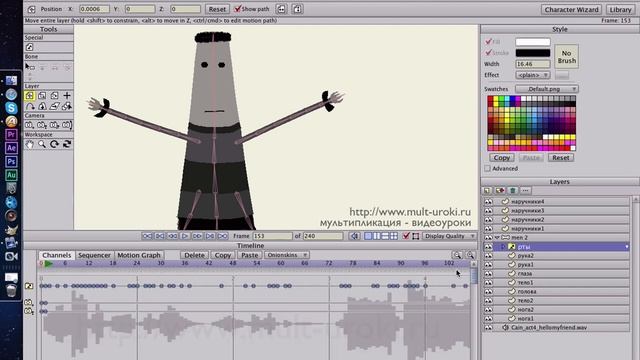Enable the Advanced checkbox

487,168
